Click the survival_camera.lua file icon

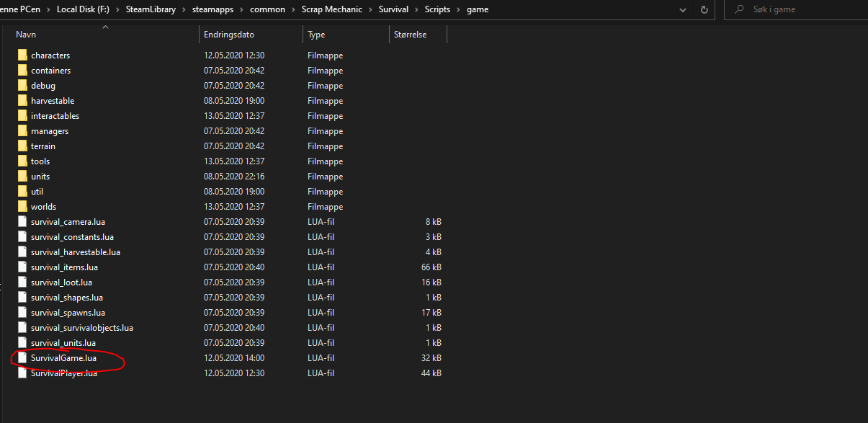click(x=22, y=222)
